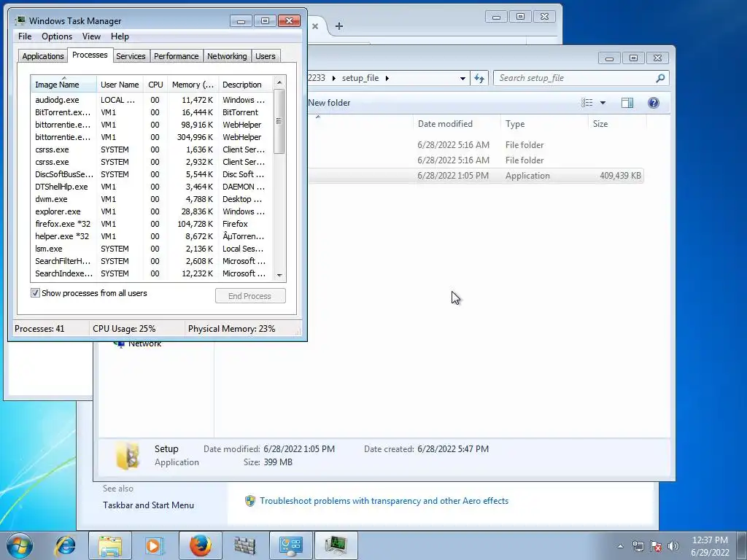The height and width of the screenshot is (560, 747).
Task: Open the Start menu orb
Action: point(20,545)
